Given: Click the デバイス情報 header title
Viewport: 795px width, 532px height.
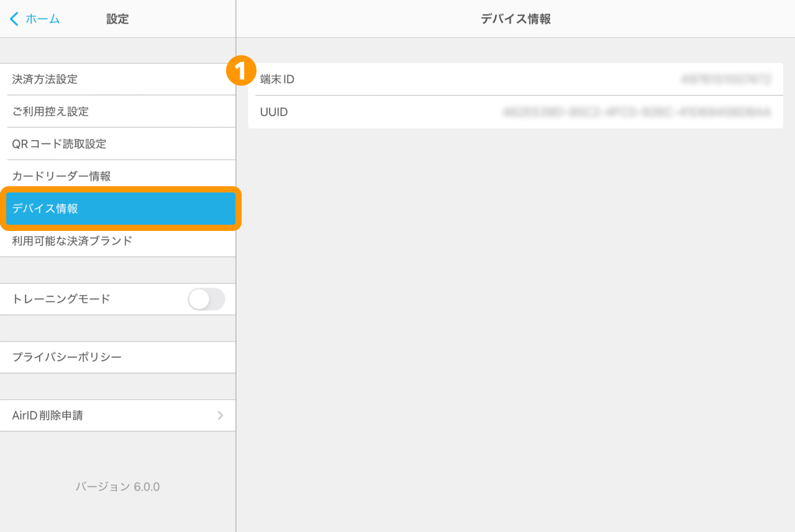Looking at the screenshot, I should (x=516, y=19).
